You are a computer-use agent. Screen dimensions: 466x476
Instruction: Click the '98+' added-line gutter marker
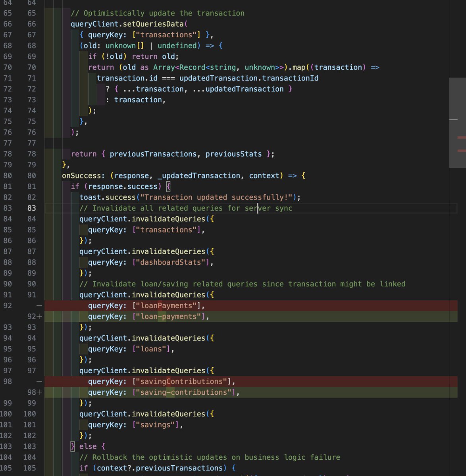35,392
